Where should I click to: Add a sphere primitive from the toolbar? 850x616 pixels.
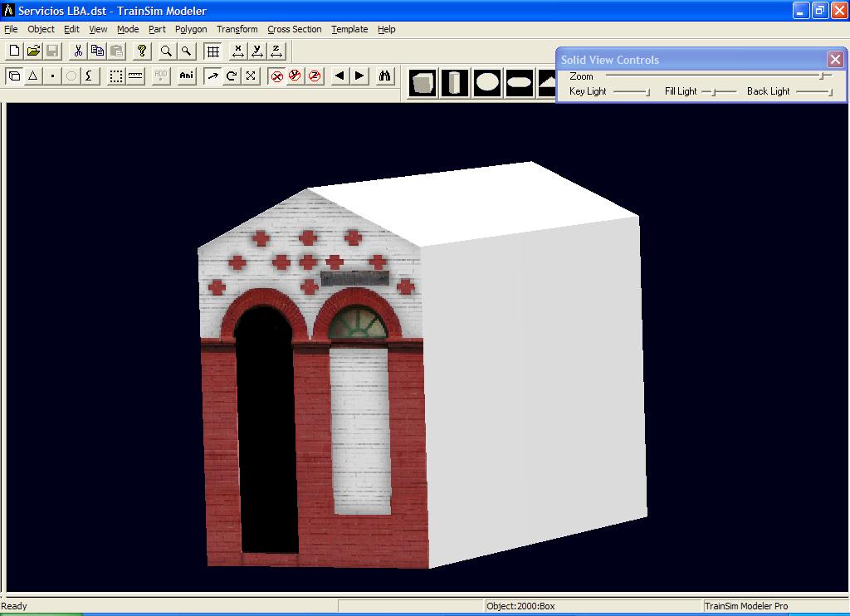[487, 83]
